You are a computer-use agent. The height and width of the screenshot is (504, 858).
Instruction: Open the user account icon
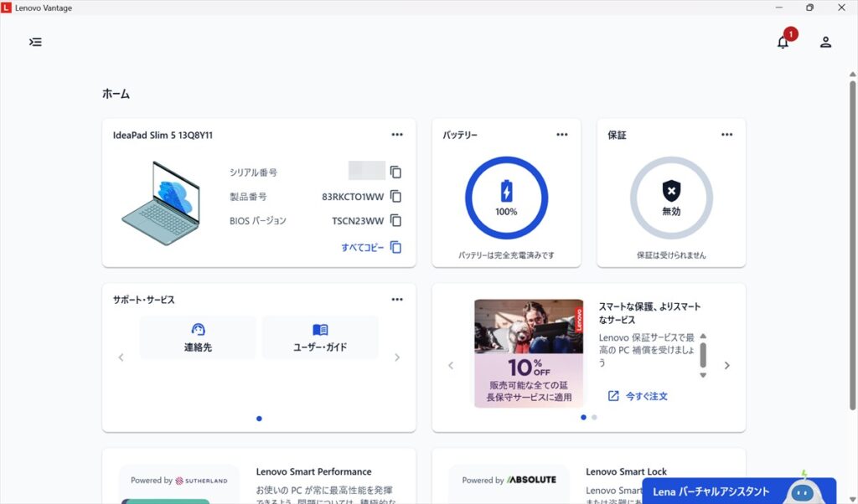click(825, 42)
